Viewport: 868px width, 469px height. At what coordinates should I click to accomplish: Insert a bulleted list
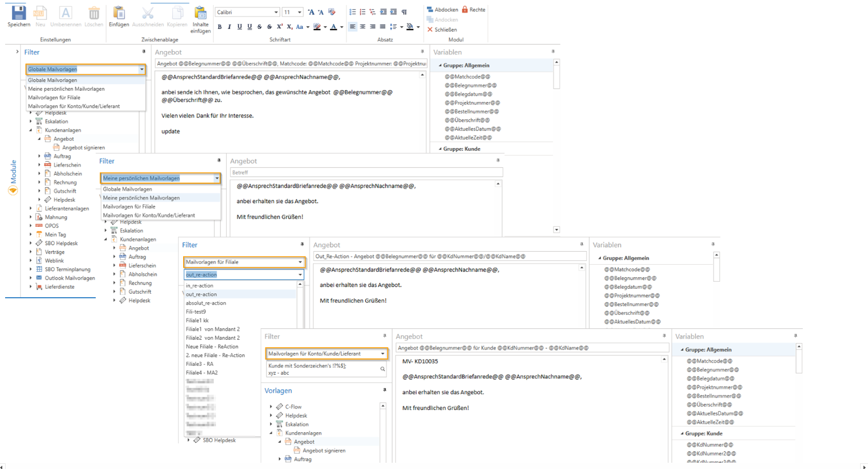[352, 12]
